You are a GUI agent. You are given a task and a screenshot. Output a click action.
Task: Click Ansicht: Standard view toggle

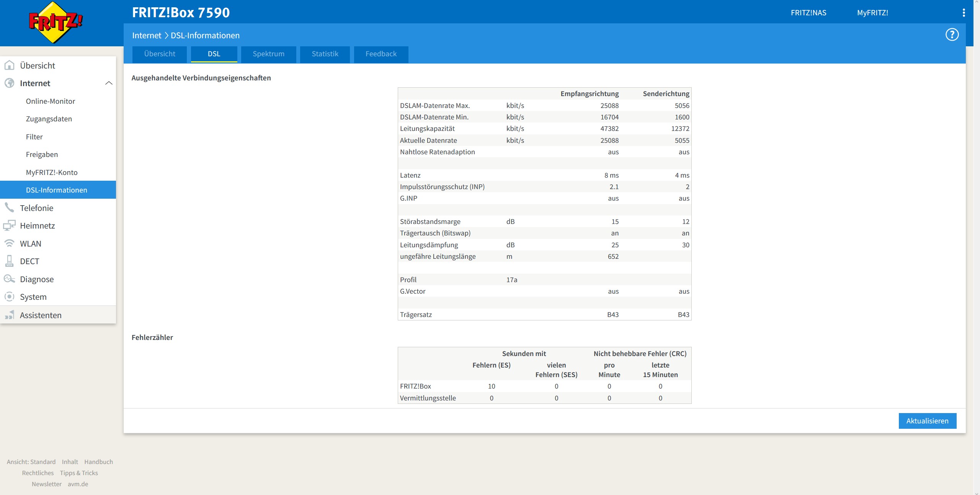[31, 462]
